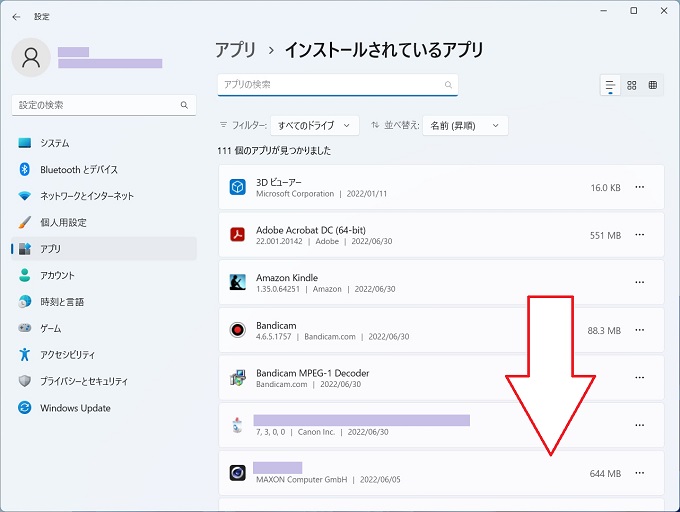Select the Amazon Kindle app name

click(x=287, y=278)
